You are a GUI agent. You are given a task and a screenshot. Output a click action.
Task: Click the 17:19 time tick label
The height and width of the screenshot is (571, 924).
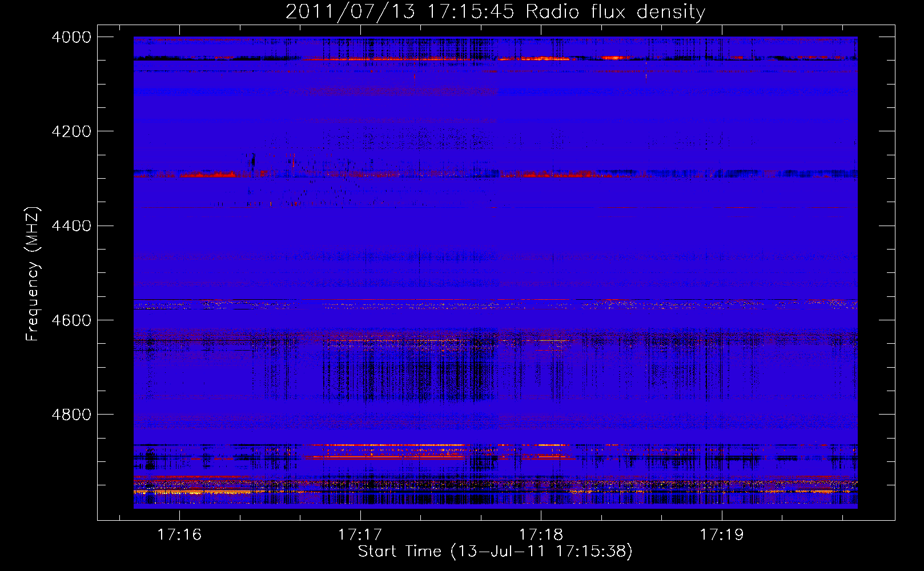722,534
